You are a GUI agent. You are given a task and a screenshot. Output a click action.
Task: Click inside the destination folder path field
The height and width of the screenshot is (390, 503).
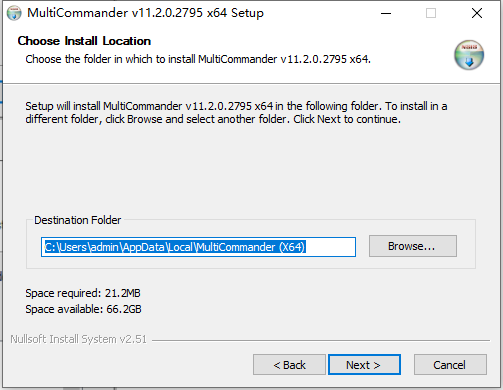click(x=198, y=247)
